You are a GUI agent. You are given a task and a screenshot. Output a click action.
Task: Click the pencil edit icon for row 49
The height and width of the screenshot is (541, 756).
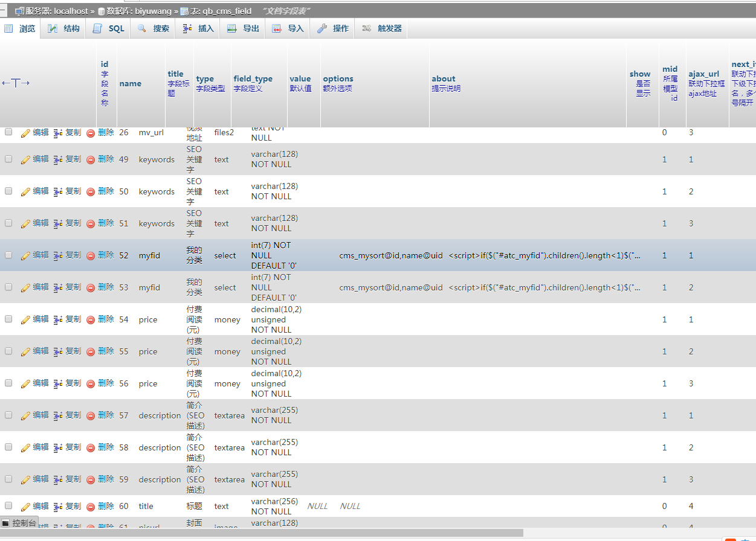pos(25,160)
